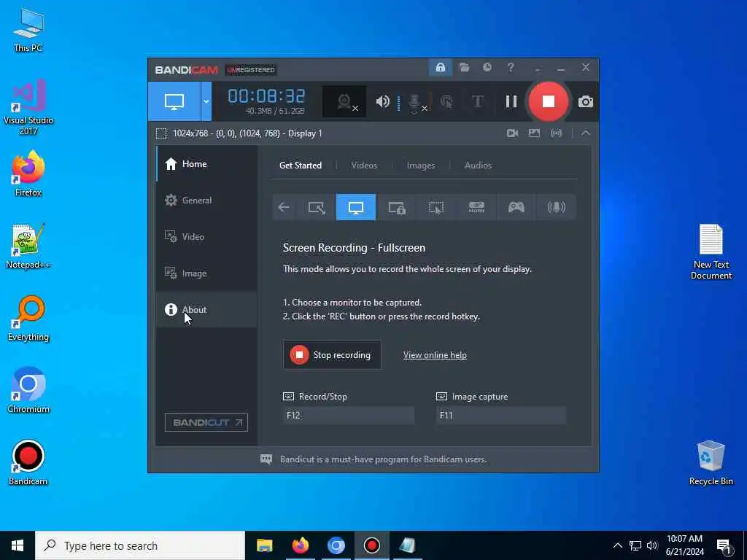Click the UNREGISTERED badge
This screenshot has width=747, height=560.
tap(251, 70)
